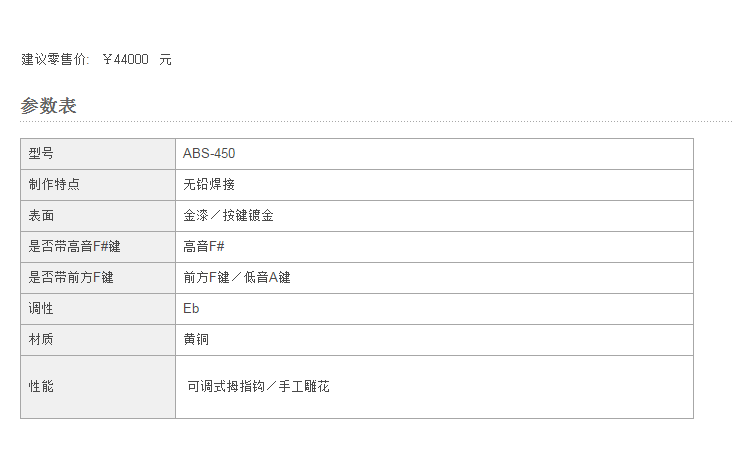Select the 型号 label cell
This screenshot has height=458, width=754.
(x=98, y=154)
